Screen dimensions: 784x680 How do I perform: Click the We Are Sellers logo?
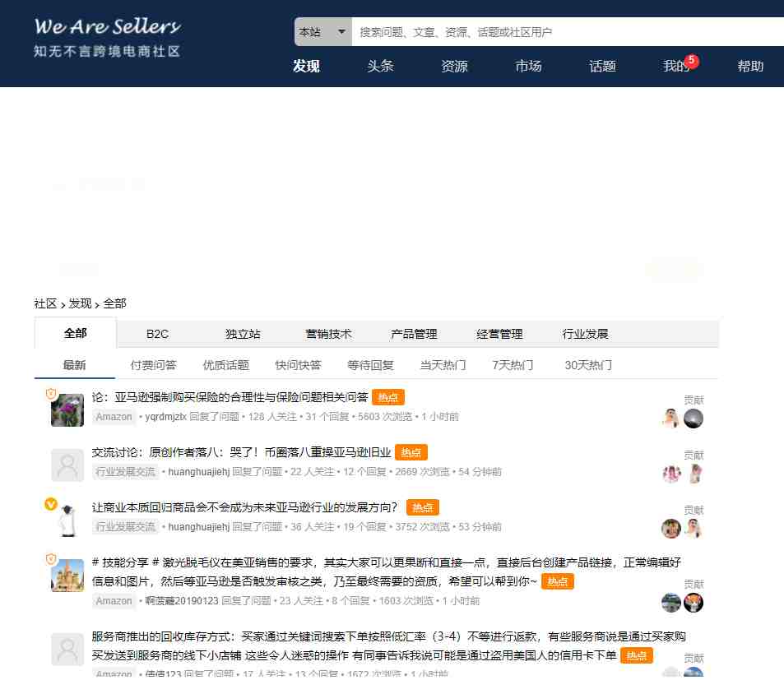click(x=107, y=38)
